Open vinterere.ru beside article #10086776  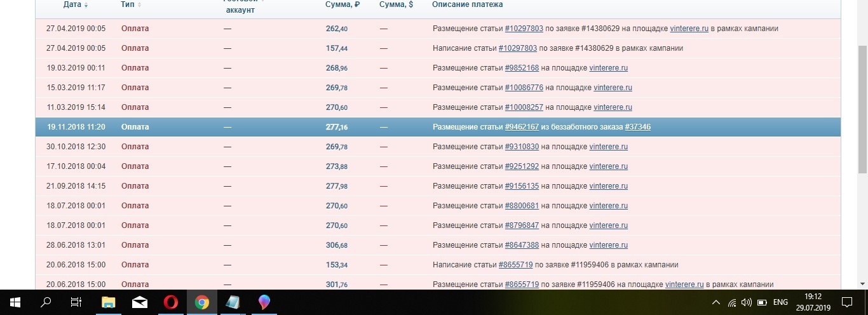click(613, 88)
